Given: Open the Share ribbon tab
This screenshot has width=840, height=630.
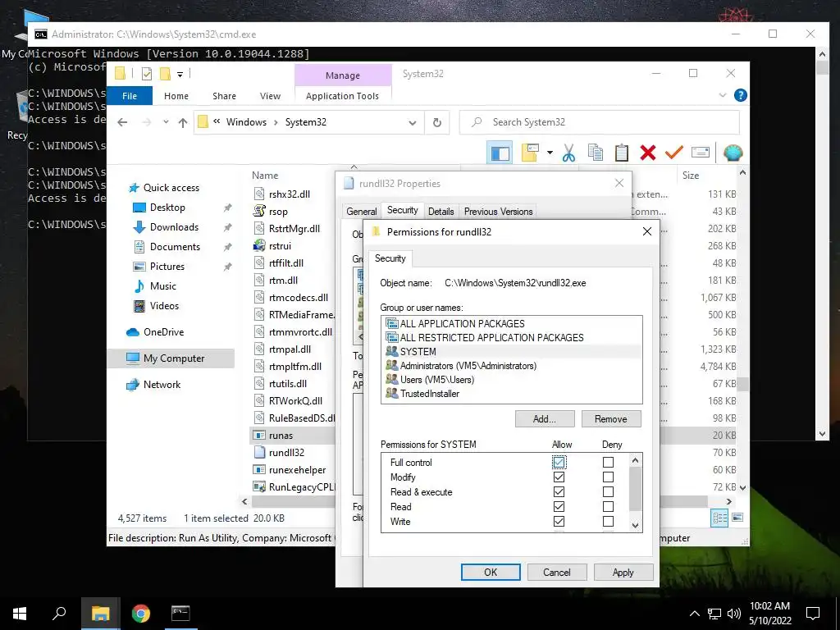Looking at the screenshot, I should (224, 96).
